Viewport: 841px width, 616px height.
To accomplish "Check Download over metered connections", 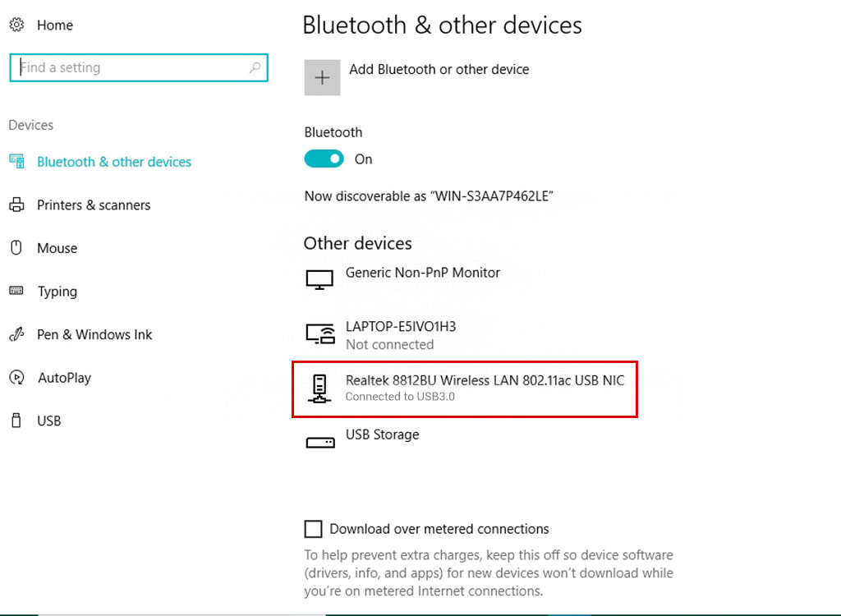I will click(x=313, y=529).
